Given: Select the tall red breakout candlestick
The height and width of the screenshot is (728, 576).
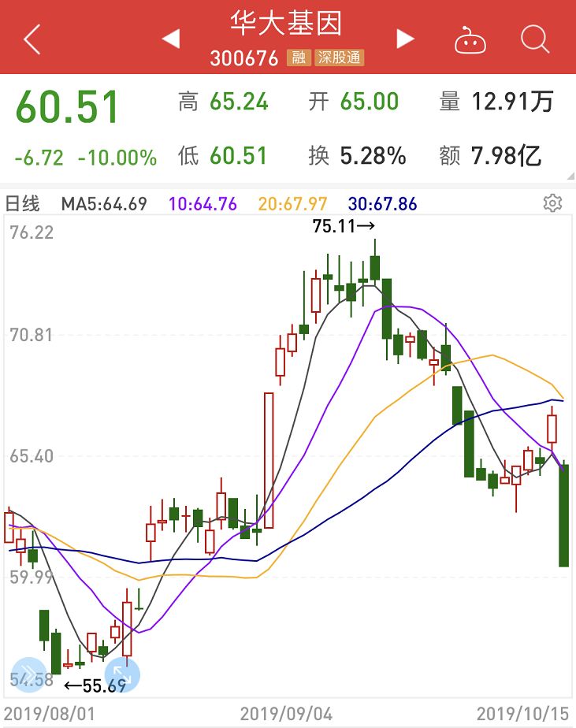Looking at the screenshot, I should pyautogui.click(x=269, y=461).
